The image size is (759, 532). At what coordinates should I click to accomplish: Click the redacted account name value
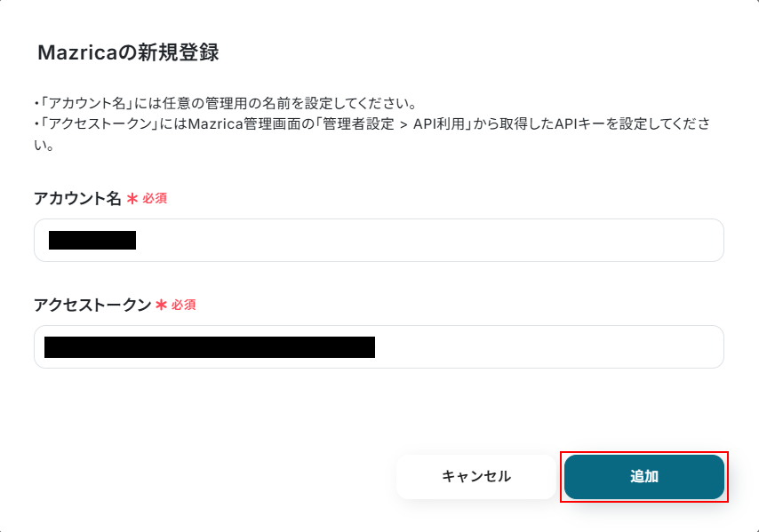92,240
